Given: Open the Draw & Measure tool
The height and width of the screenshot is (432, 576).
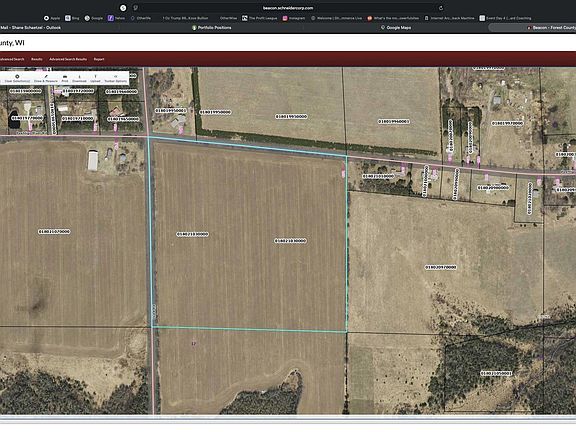Looking at the screenshot, I should 46,78.
